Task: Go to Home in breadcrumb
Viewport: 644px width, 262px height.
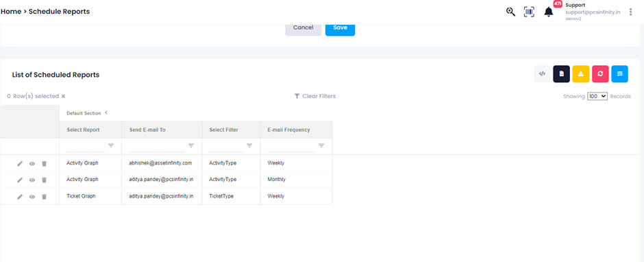Action: tap(11, 12)
